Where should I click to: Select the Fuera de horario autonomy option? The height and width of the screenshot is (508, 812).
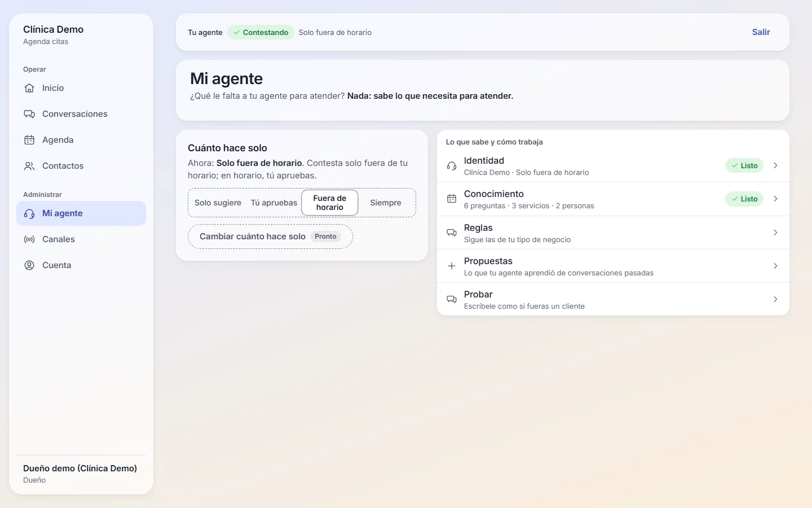330,203
